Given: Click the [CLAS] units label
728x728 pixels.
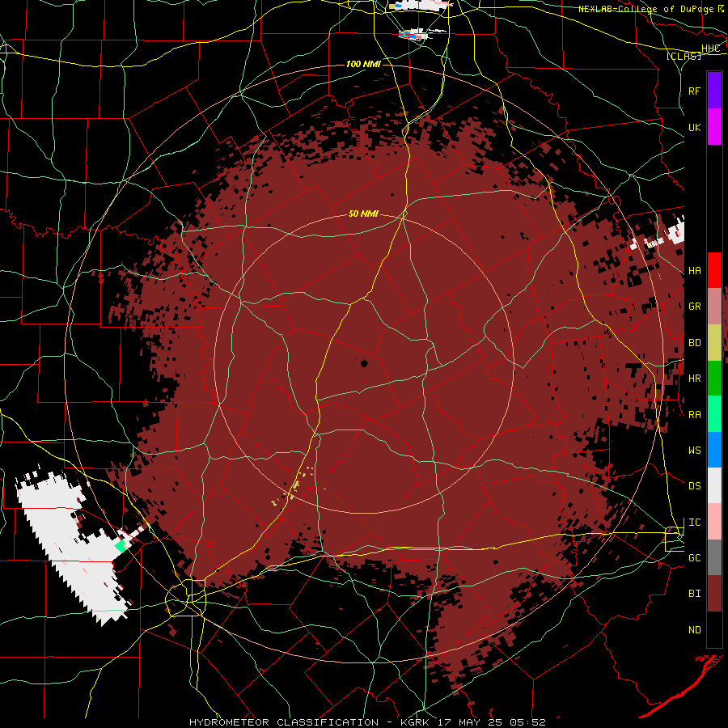Looking at the screenshot, I should tap(684, 56).
